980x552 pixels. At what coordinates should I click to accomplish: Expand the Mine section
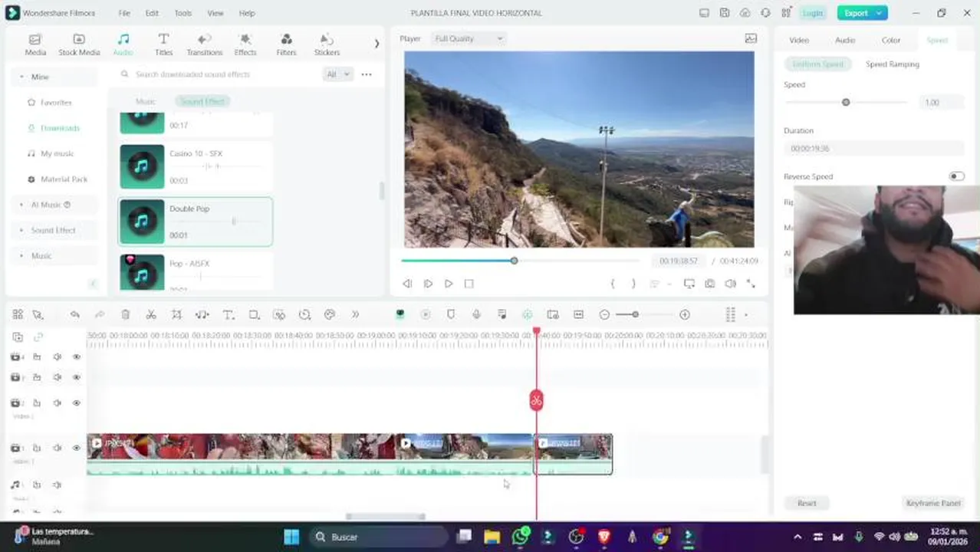[x=54, y=77]
